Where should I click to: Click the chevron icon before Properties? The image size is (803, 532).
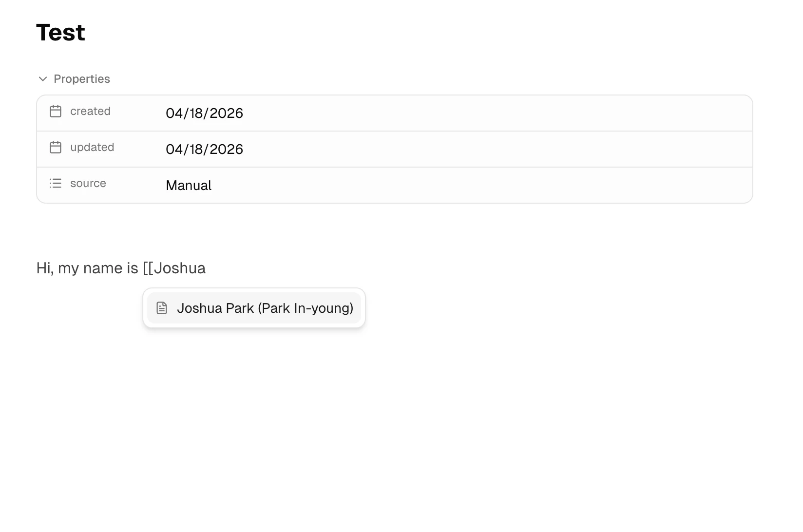point(42,78)
